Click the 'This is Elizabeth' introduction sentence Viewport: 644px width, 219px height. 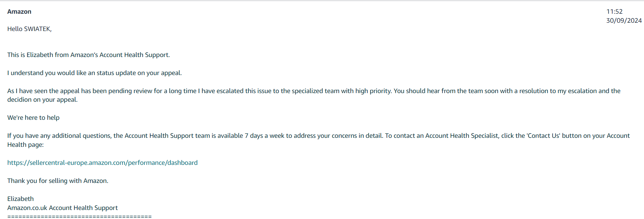pyautogui.click(x=88, y=55)
